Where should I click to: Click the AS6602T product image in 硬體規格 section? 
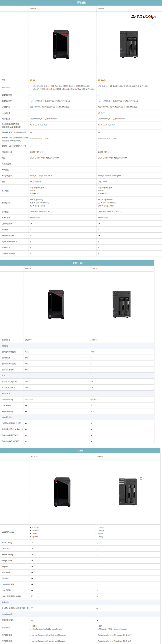[129, 44]
